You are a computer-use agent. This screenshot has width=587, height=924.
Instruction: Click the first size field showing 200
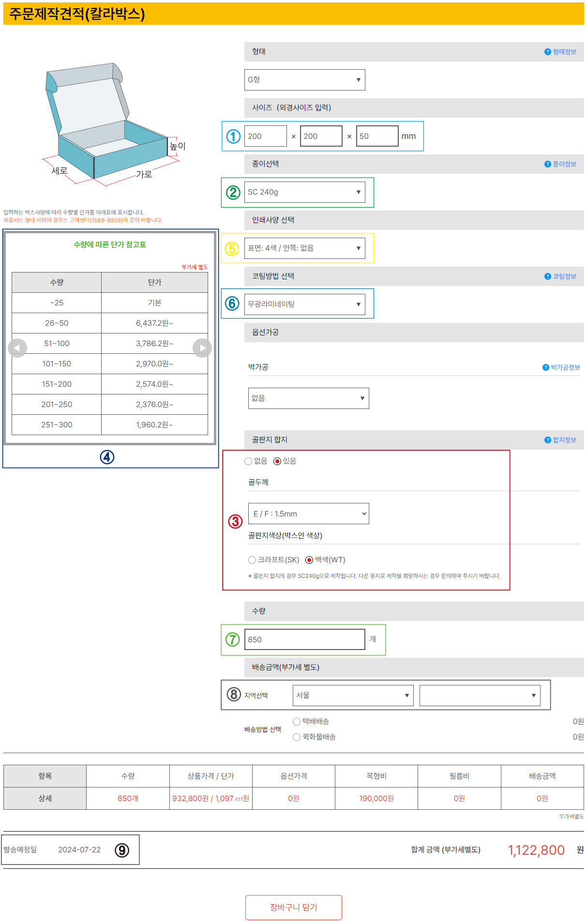click(266, 136)
